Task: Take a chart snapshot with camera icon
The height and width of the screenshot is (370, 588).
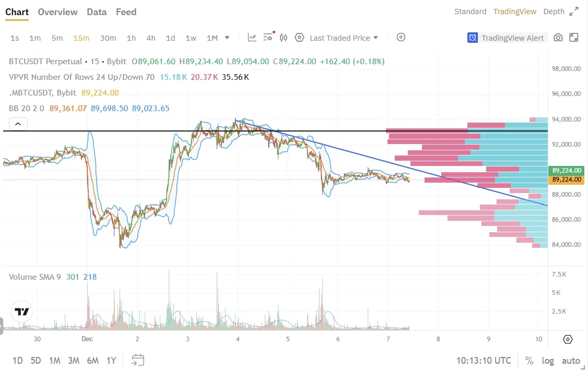Action: (558, 38)
